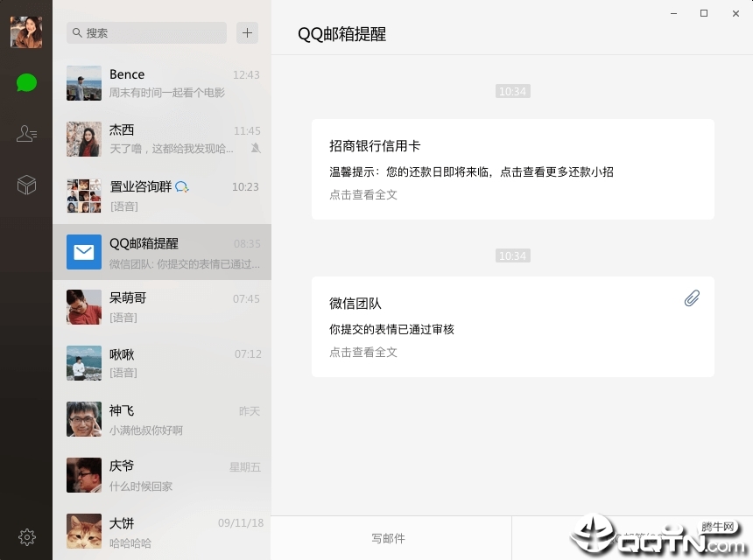Open the chat with 呆萌哥
Viewport: 753px width, 560px height.
click(x=162, y=308)
